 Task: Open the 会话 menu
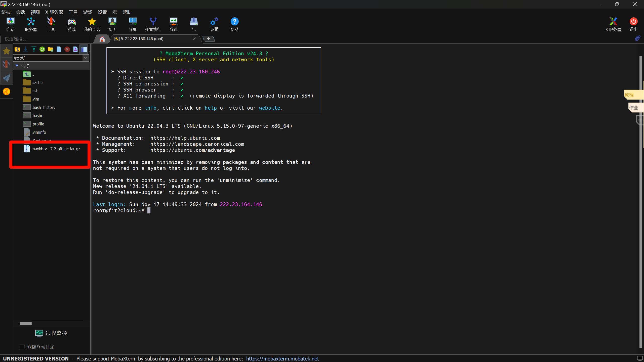[x=20, y=12]
